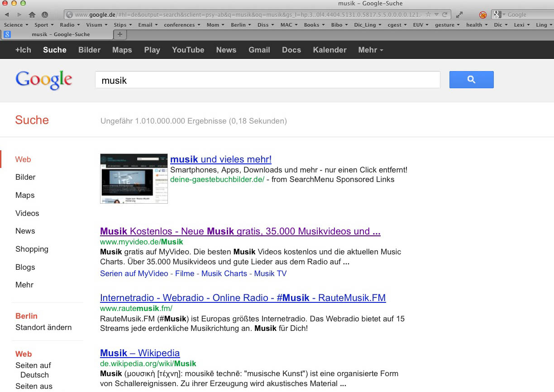This screenshot has width=554, height=392.
Task: Open the Books bookmarks folder
Action: tap(314, 25)
